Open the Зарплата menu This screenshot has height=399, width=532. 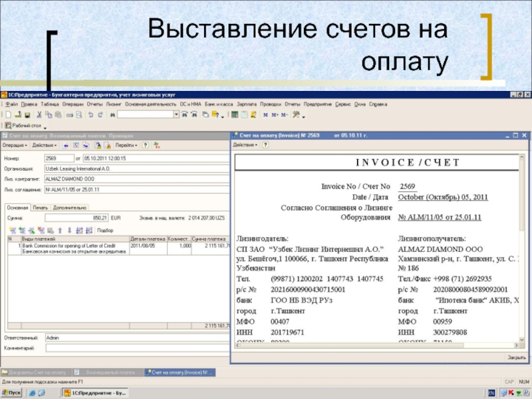point(246,104)
